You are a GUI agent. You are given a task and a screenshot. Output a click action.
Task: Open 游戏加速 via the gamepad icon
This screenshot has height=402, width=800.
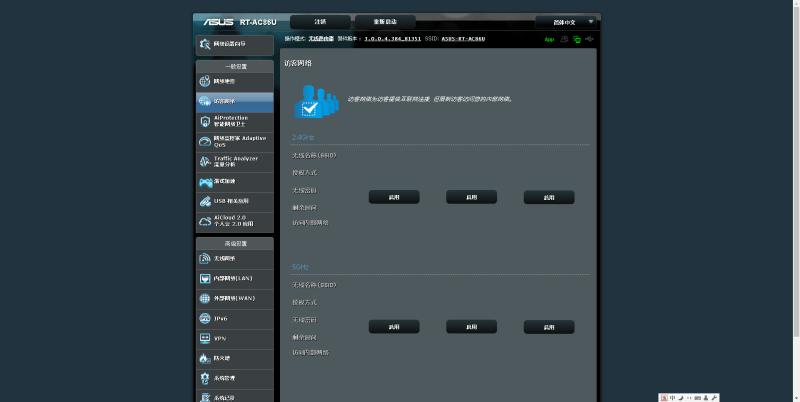pos(206,182)
